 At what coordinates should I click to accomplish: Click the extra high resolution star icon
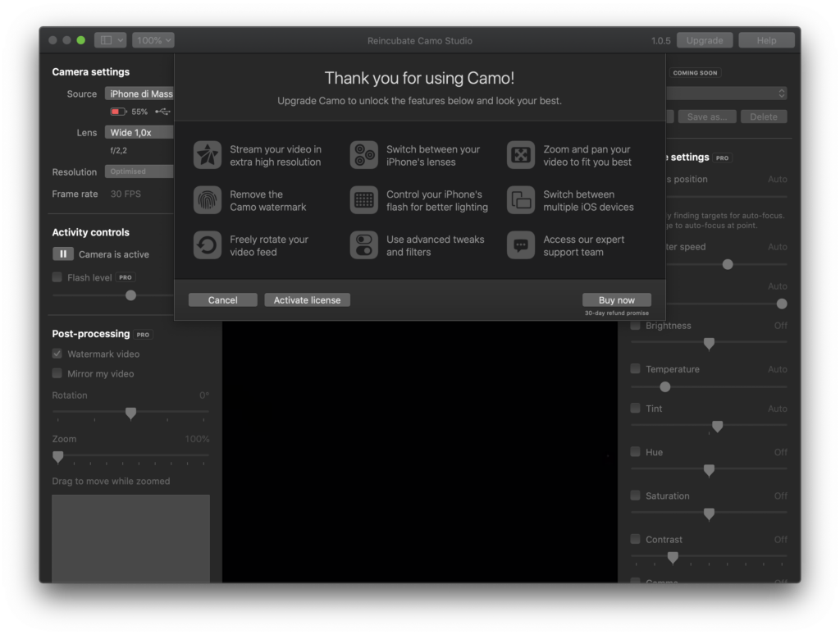(208, 155)
